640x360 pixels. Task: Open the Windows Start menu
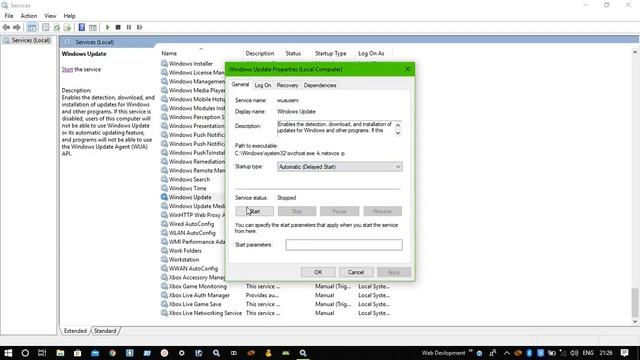(x=8, y=353)
